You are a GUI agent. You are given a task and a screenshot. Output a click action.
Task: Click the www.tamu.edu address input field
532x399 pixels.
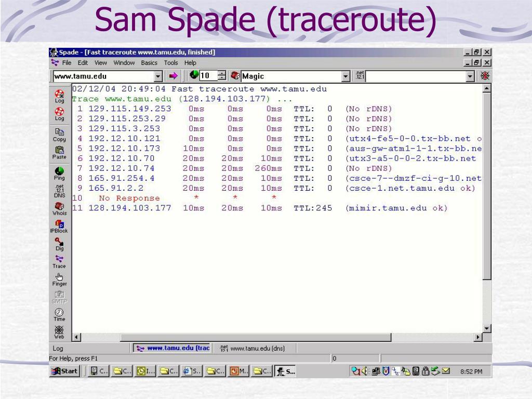(104, 76)
